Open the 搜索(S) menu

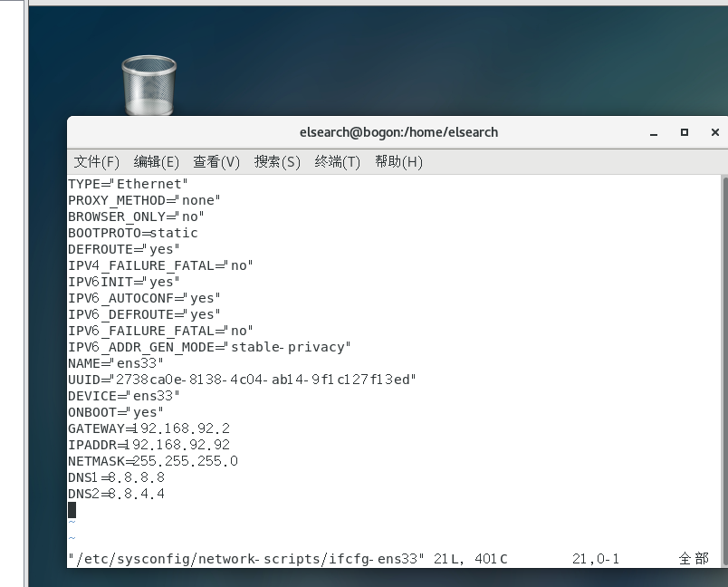[x=277, y=161]
